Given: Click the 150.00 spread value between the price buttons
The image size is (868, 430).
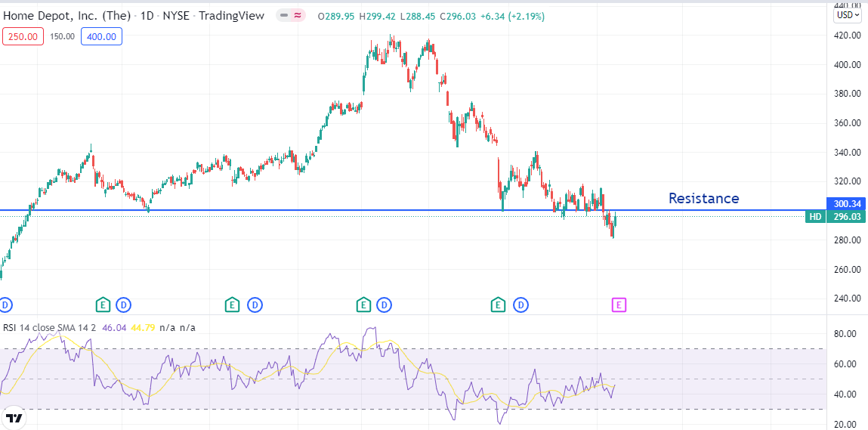Looking at the screenshot, I should (62, 36).
